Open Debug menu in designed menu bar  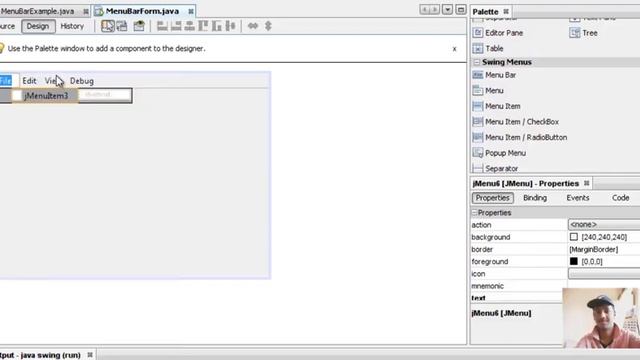click(82, 81)
